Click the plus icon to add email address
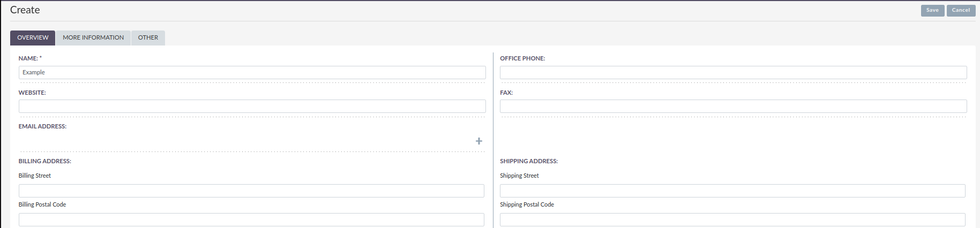The width and height of the screenshot is (980, 228). click(478, 141)
